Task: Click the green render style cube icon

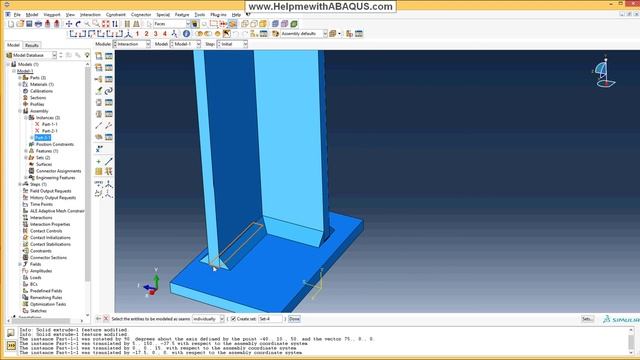Action: (x=294, y=24)
